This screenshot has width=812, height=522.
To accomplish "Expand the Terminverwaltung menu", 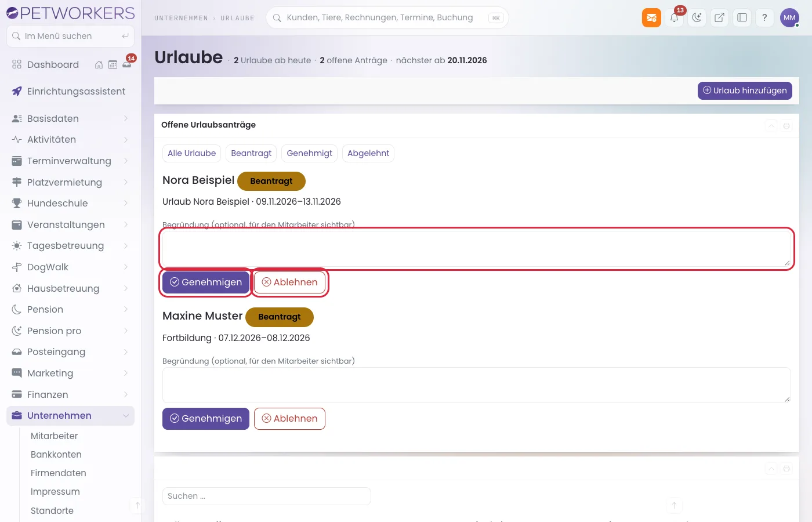I will [70, 161].
